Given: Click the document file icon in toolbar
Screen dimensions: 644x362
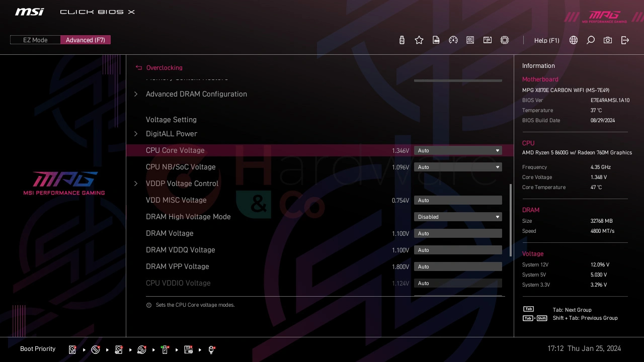Looking at the screenshot, I should tap(436, 40).
